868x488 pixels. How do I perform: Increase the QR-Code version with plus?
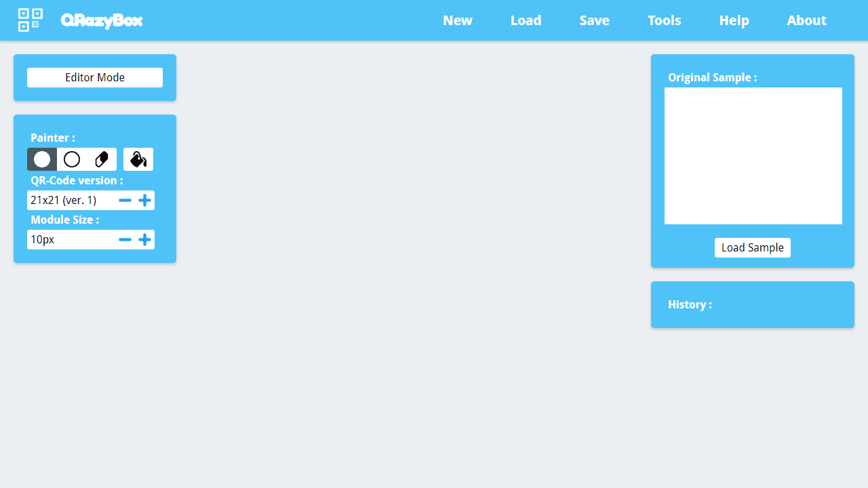click(144, 201)
